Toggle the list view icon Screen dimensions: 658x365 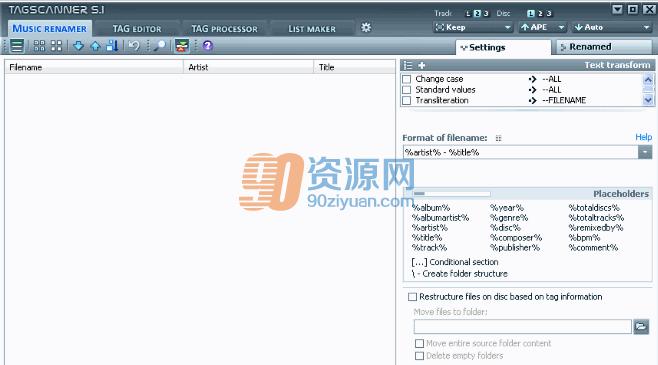point(17,46)
